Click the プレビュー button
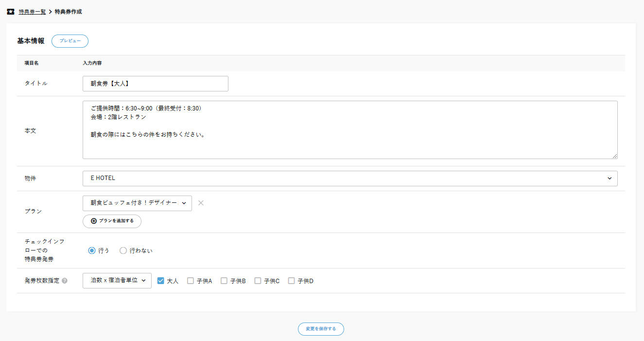The width and height of the screenshot is (644, 341). [70, 41]
